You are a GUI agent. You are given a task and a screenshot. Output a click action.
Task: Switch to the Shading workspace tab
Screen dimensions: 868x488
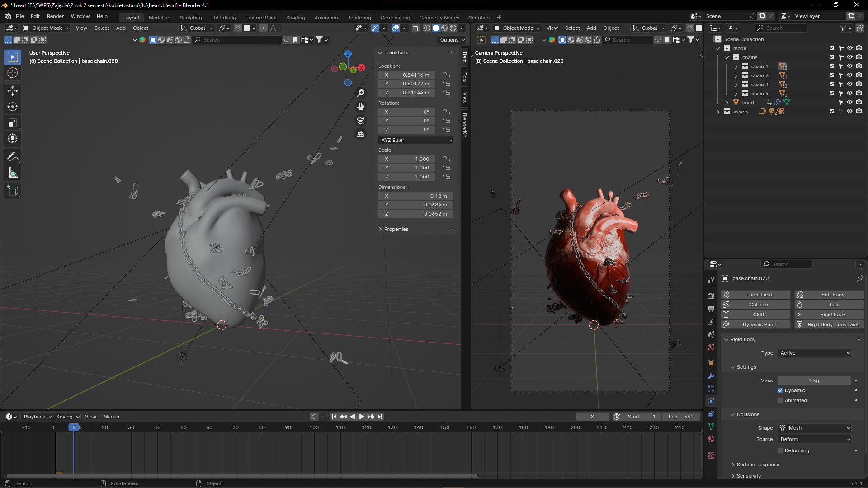pos(295,18)
